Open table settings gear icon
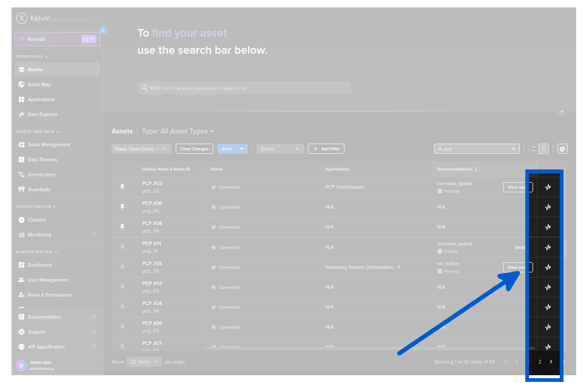 point(562,149)
